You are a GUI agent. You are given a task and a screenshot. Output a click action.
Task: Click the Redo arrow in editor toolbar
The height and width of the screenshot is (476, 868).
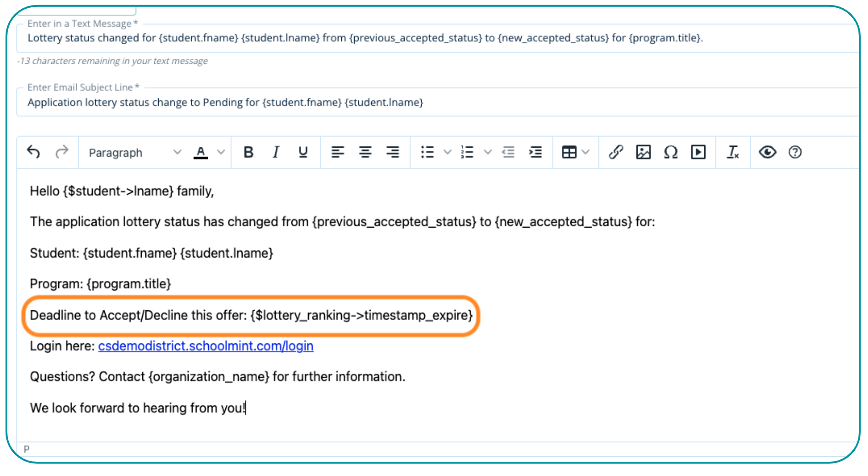[61, 152]
